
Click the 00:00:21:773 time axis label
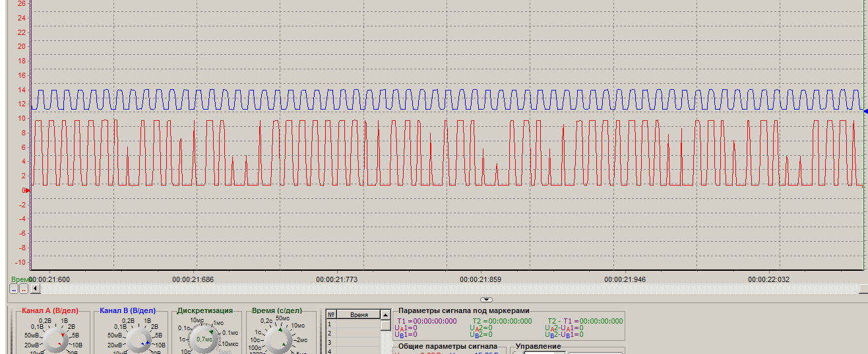(x=336, y=279)
